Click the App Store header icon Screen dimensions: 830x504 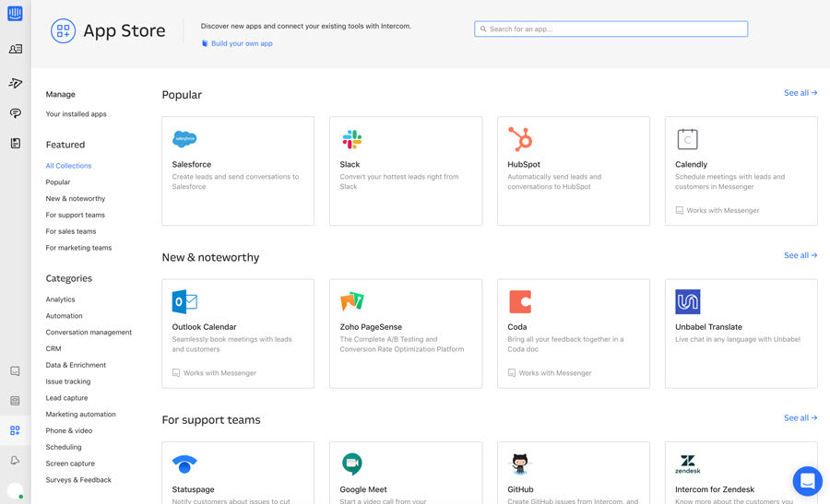coord(63,30)
